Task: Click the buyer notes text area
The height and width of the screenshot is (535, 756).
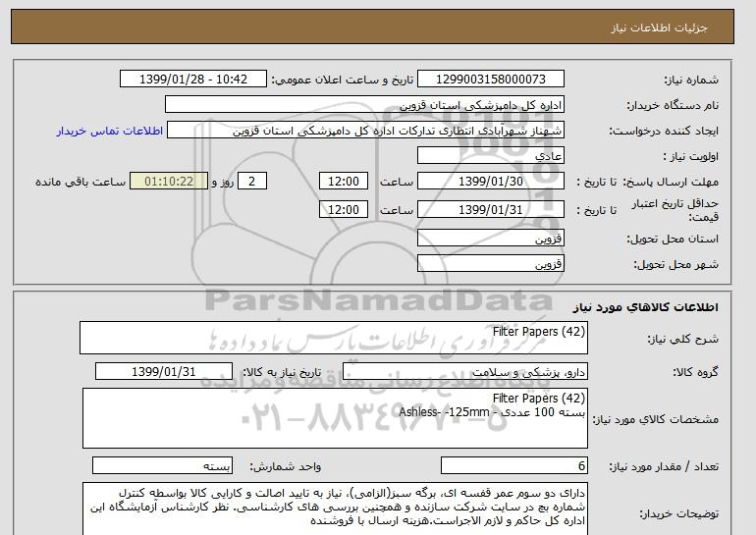Action: click(335, 508)
